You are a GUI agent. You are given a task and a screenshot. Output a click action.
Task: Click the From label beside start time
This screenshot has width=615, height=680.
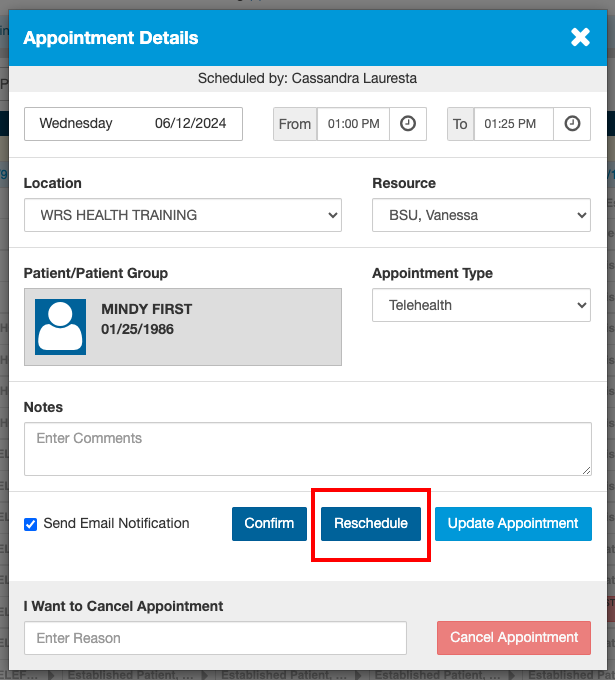click(295, 124)
